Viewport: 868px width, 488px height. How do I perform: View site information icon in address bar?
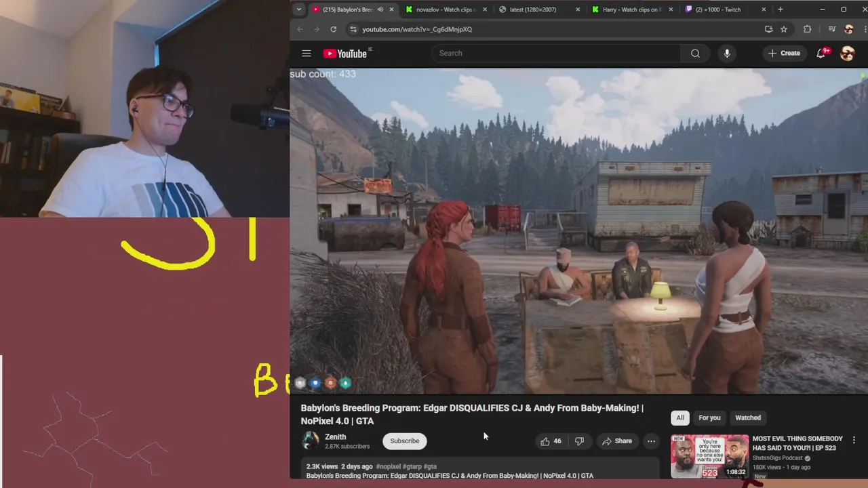tap(353, 29)
